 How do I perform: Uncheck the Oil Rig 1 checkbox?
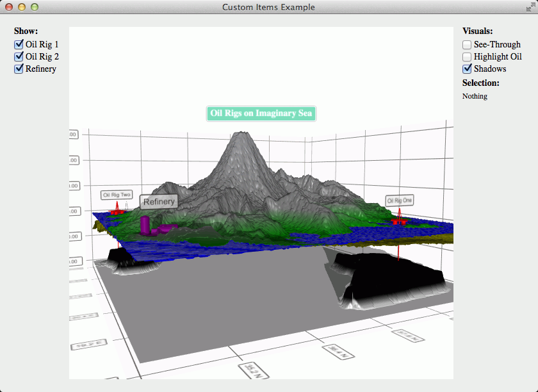point(19,45)
